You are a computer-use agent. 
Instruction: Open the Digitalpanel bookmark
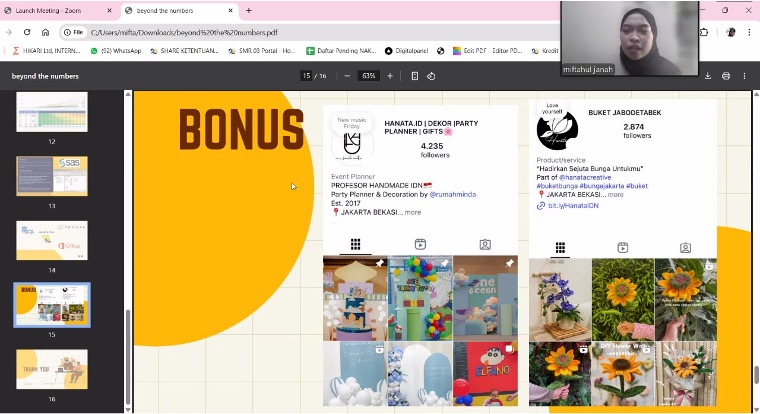click(406, 50)
